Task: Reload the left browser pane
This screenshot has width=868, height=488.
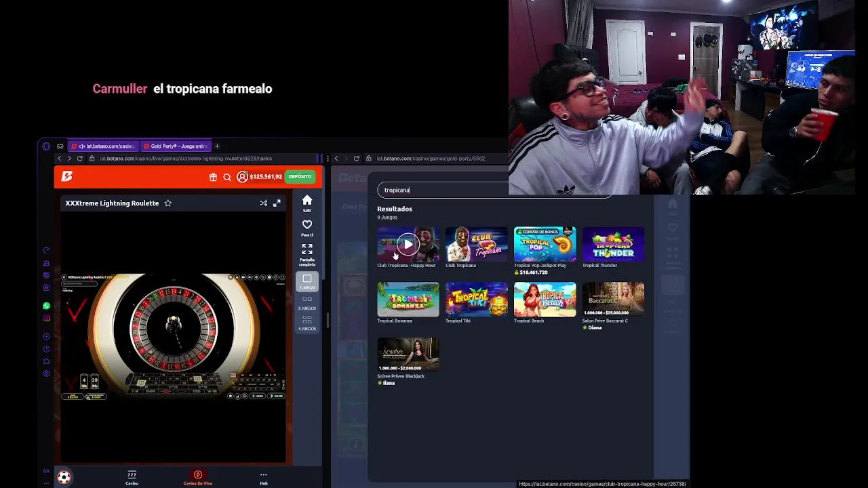Action: pyautogui.click(x=80, y=159)
